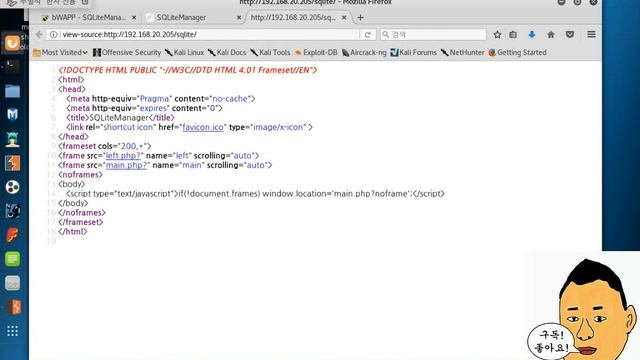Image resolution: width=640 pixels, height=360 pixels.
Task: Close the http://192.168.20.205/sq... tab
Action: click(344, 18)
